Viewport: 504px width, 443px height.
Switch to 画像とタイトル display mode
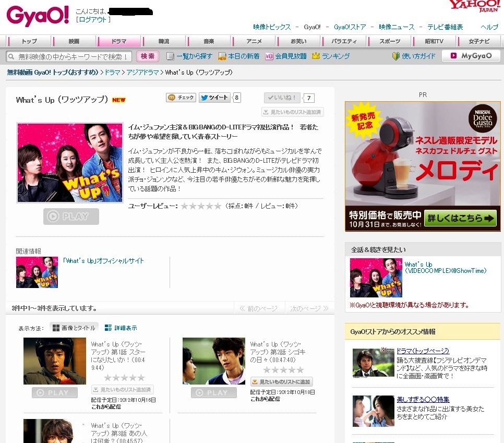[x=74, y=328]
